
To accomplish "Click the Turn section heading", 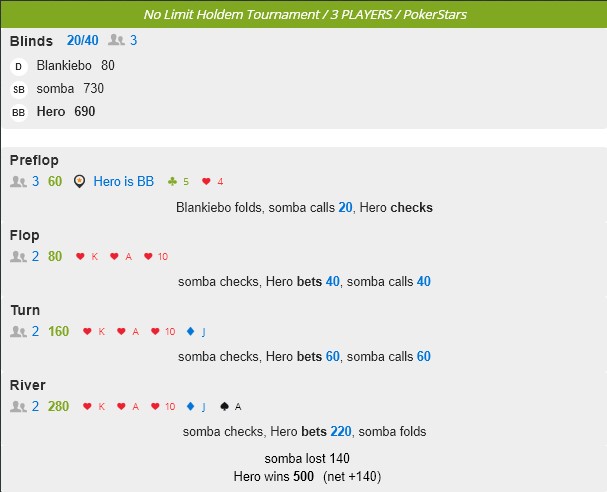I will [x=25, y=310].
